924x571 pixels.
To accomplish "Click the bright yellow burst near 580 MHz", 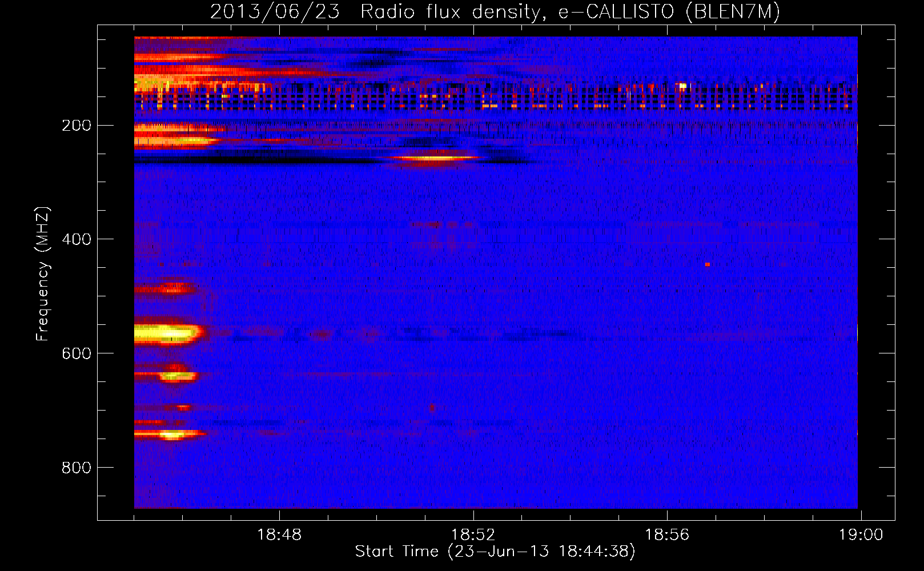I will pos(168,334).
